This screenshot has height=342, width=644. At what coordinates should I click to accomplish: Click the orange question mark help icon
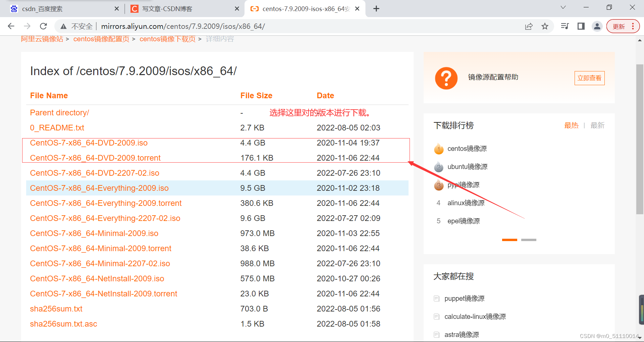446,78
